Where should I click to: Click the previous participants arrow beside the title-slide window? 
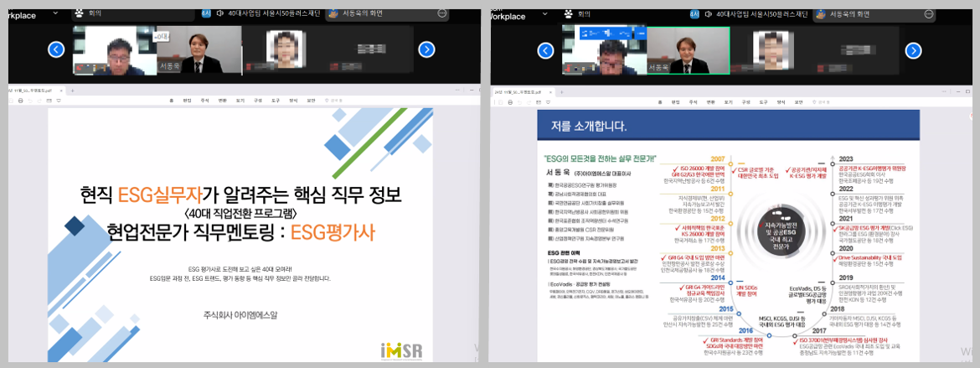tap(56, 49)
